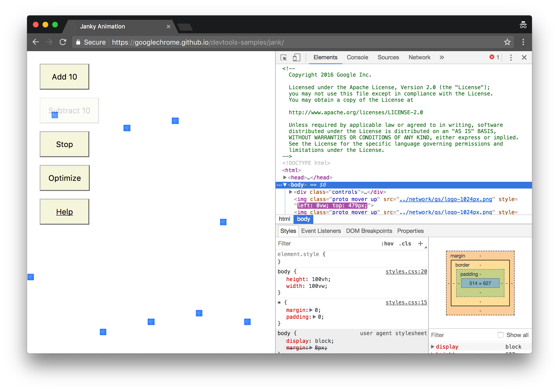Click the width: 100vw declaration
The width and height of the screenshot is (559, 392).
307,286
